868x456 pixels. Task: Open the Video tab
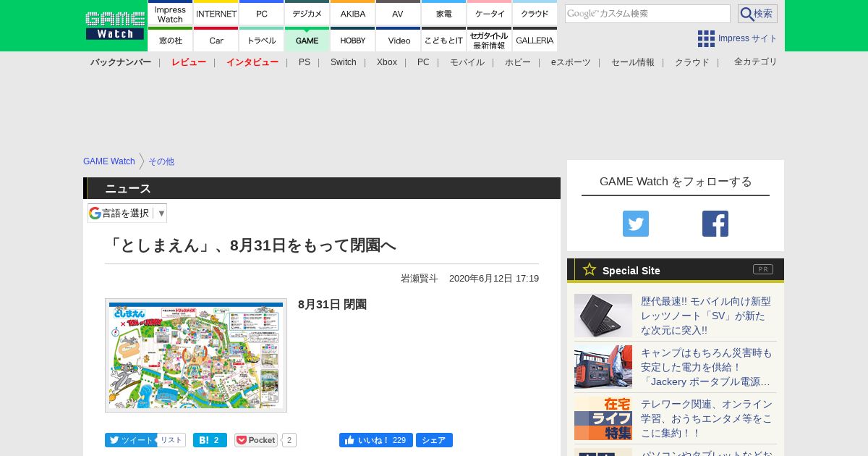point(398,39)
